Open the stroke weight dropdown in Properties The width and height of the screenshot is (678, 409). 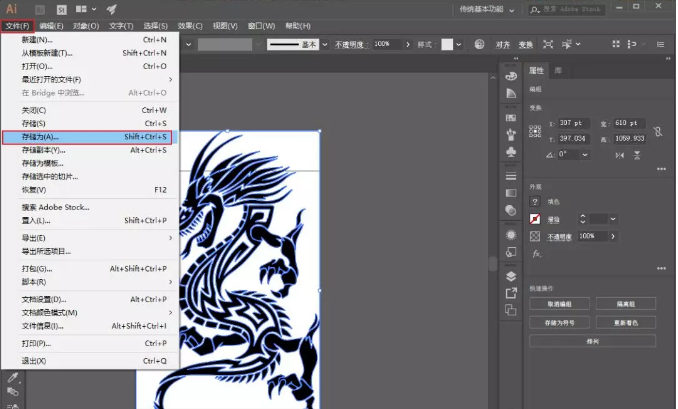tap(613, 219)
